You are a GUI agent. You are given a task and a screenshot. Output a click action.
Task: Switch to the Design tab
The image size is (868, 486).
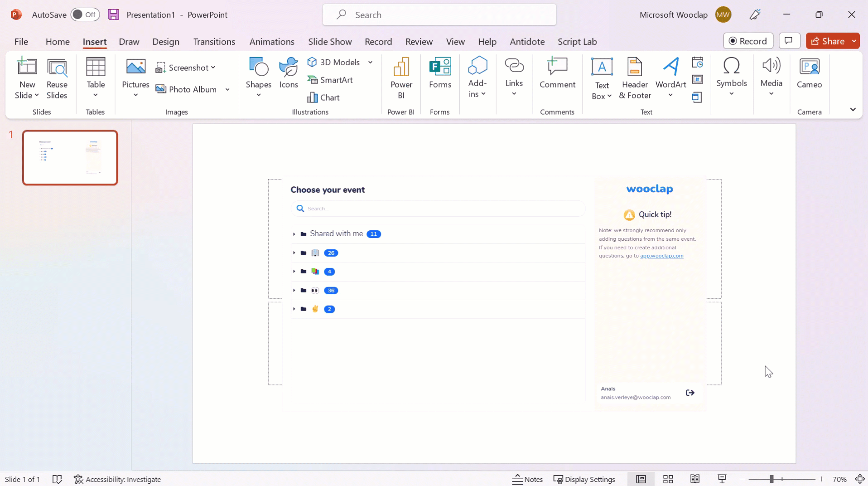[x=166, y=41]
